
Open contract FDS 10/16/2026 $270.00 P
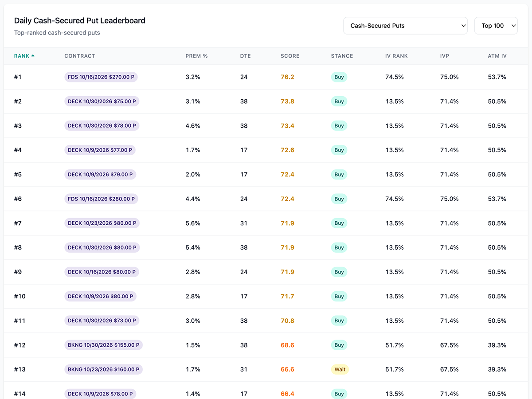tap(101, 77)
